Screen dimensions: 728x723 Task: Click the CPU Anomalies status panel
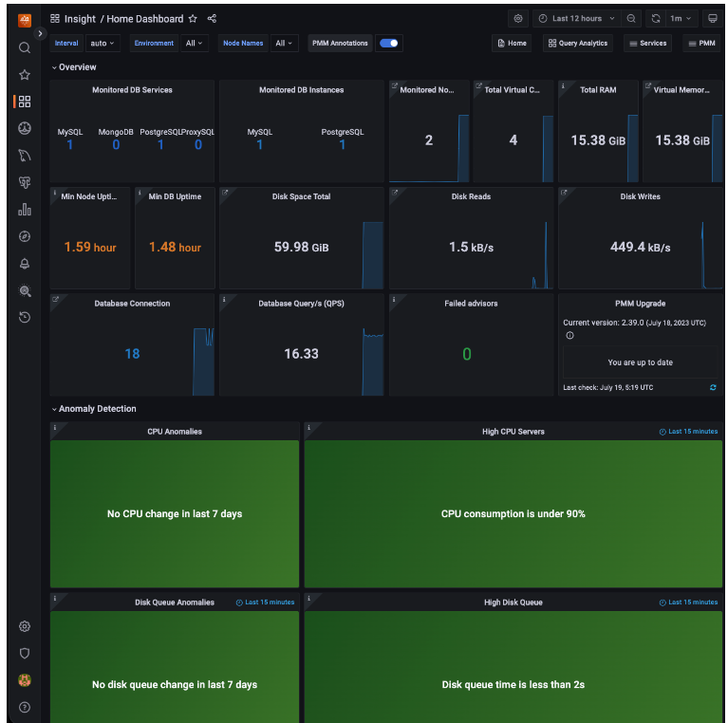(x=175, y=513)
